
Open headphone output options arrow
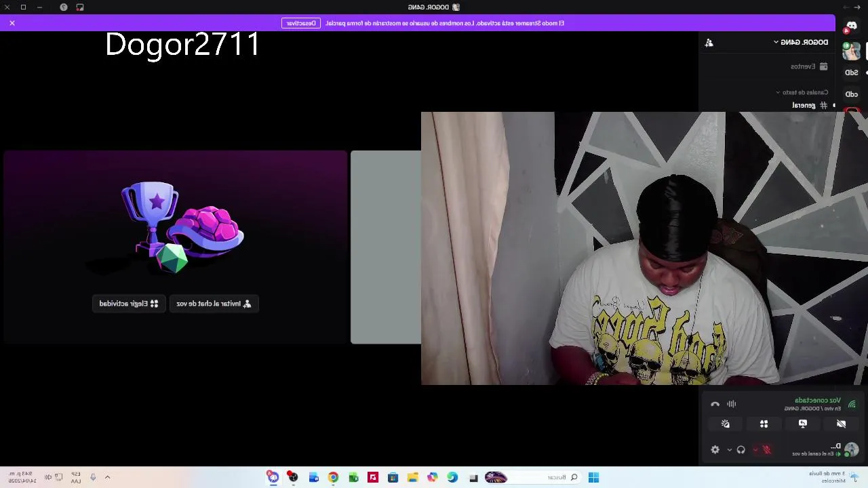[730, 449]
